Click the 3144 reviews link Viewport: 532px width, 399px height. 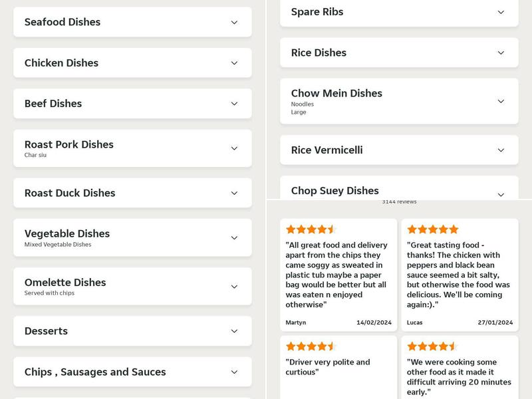coord(399,201)
